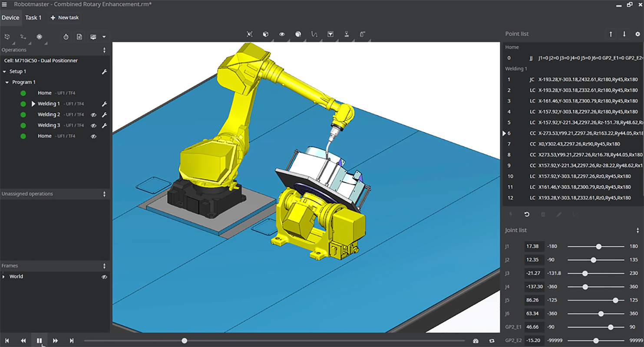Pause the simulation playback
The width and height of the screenshot is (644, 347).
40,340
